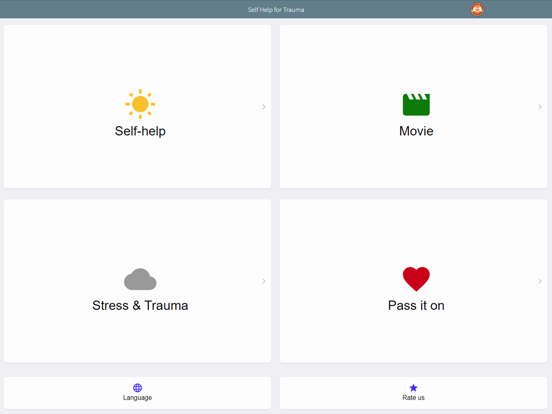Open the orange avatar icon in header

[477, 9]
